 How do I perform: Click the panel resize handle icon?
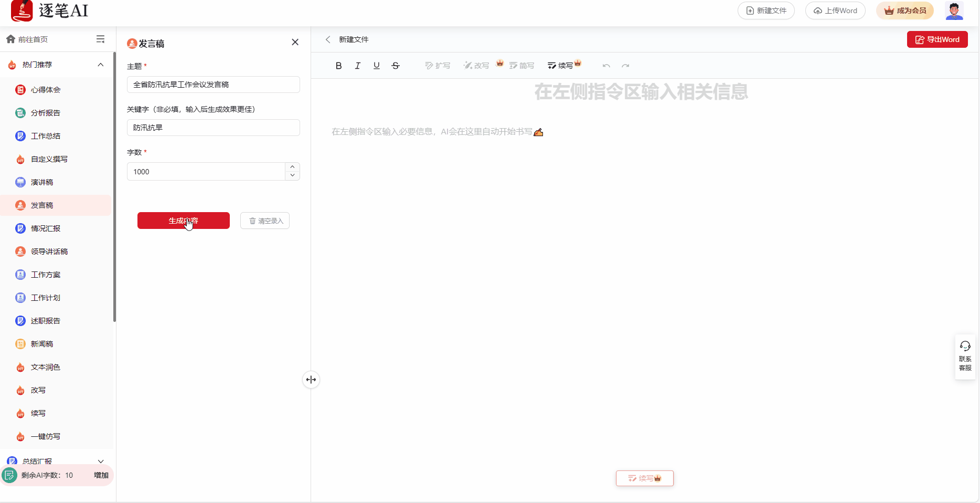[x=311, y=380]
